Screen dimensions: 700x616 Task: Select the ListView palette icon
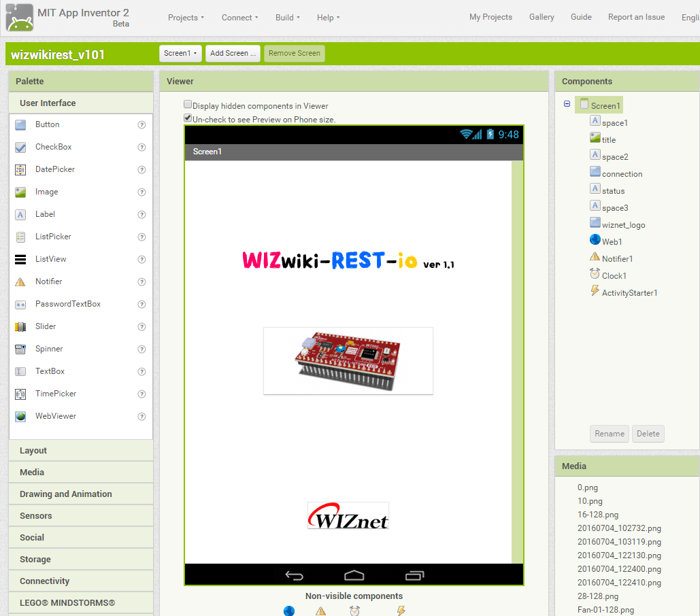pos(20,259)
